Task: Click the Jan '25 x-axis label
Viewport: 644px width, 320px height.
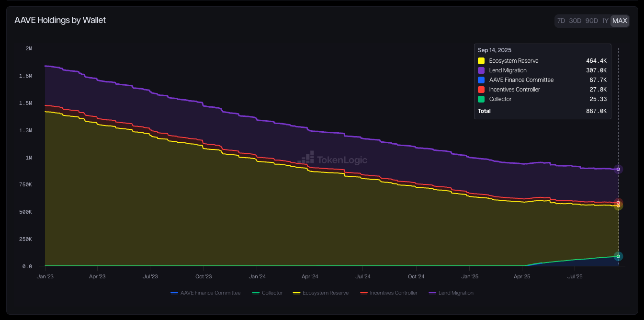Action: coord(470,276)
